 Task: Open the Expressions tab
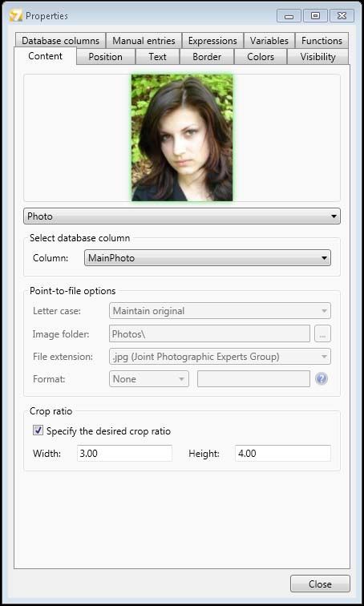212,41
